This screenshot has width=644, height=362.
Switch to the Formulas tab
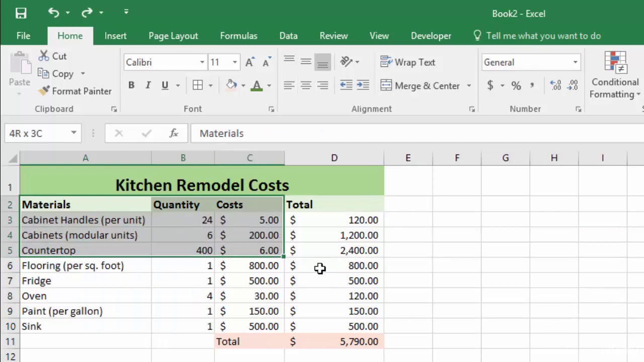tap(238, 36)
